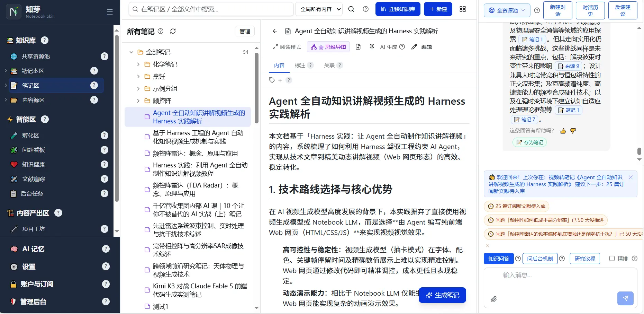The image size is (644, 314).
Task: Click the left sidebar scrollbar thumb
Action: coord(117,118)
